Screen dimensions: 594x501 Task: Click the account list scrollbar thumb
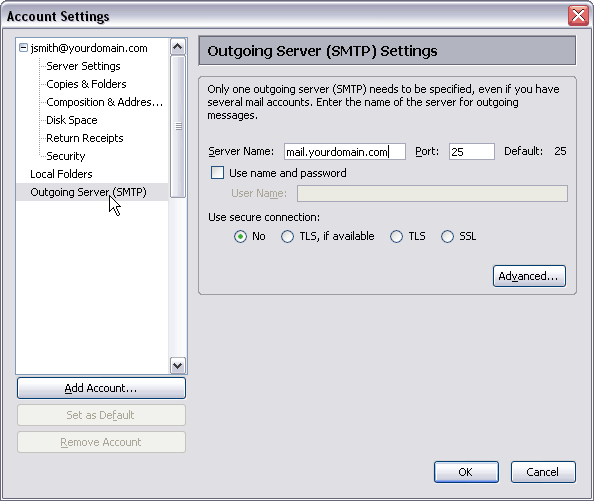178,126
